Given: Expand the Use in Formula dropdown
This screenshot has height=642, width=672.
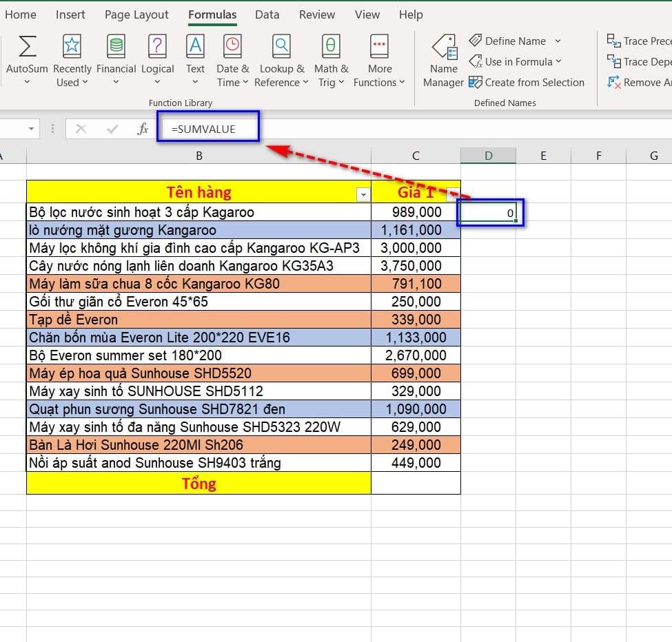Looking at the screenshot, I should [x=558, y=62].
